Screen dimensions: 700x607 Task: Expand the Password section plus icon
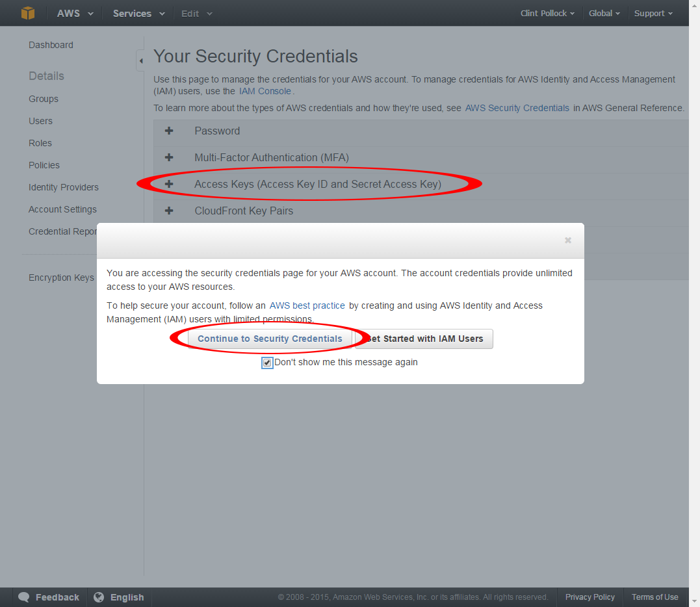[169, 131]
